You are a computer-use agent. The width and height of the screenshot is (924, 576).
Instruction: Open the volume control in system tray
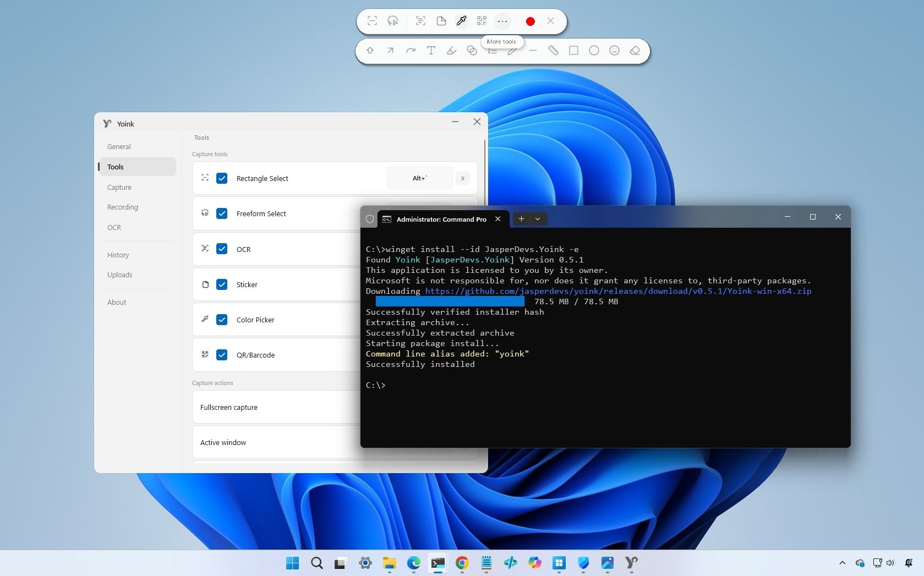click(x=890, y=563)
